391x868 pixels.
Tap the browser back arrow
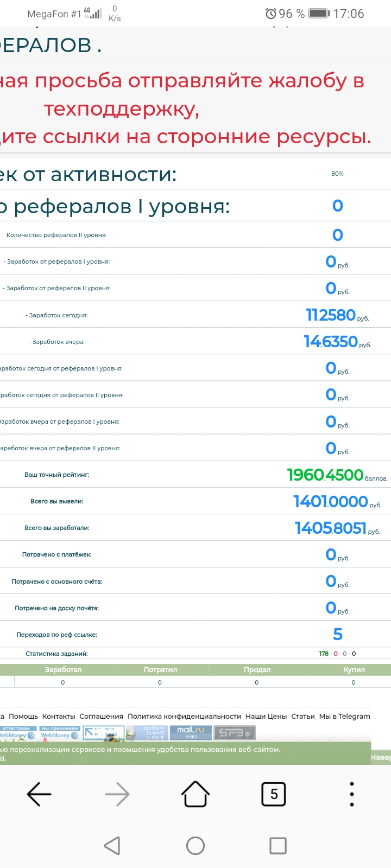pyautogui.click(x=39, y=794)
